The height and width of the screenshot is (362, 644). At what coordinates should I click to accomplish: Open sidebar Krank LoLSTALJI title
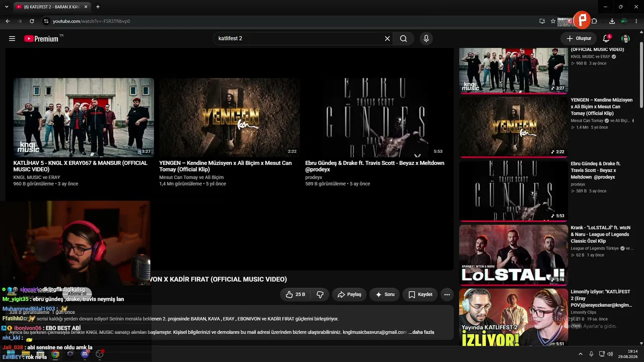point(600,234)
